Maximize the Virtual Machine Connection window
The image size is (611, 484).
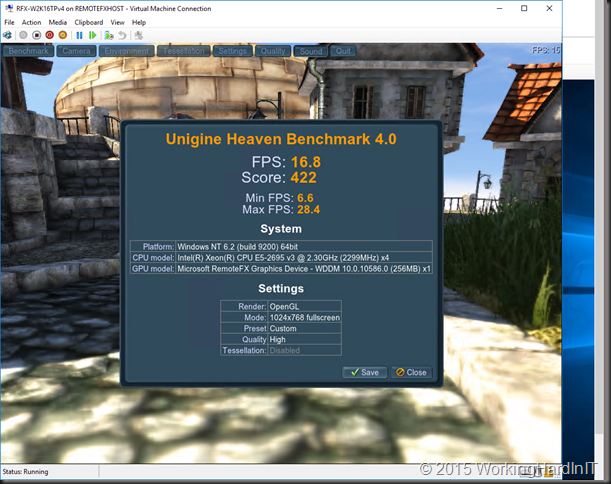point(524,8)
